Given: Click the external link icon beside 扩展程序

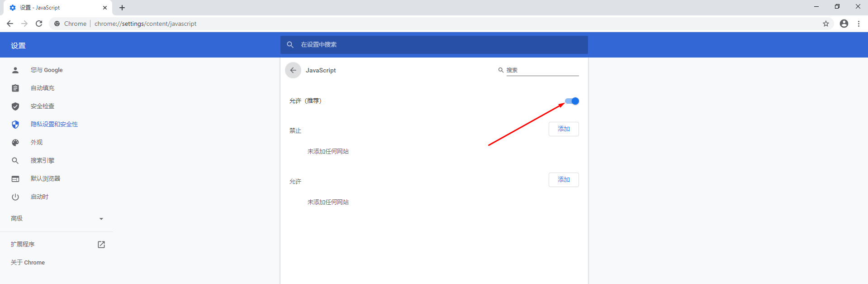Looking at the screenshot, I should (x=101, y=245).
